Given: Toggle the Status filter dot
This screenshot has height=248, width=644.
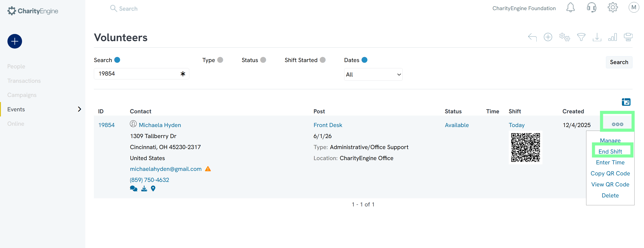Looking at the screenshot, I should (263, 60).
